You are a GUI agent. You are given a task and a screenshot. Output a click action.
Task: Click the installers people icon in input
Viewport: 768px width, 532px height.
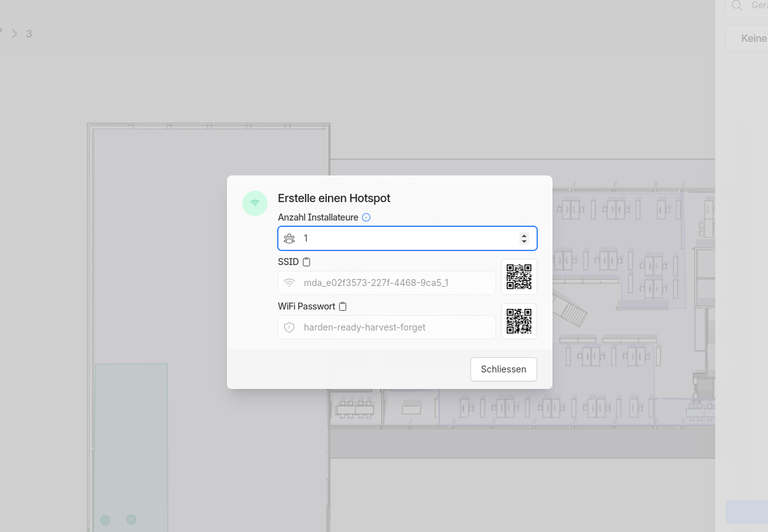(x=289, y=238)
